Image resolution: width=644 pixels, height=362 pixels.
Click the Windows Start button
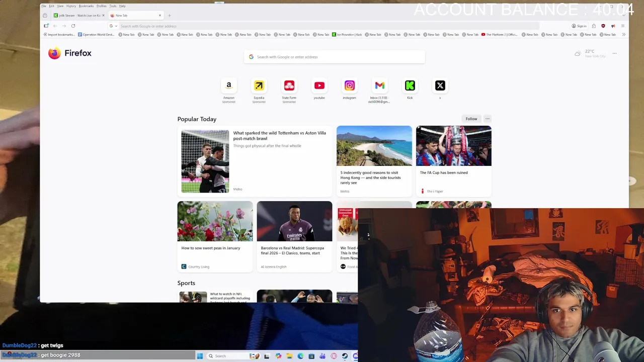(200, 356)
